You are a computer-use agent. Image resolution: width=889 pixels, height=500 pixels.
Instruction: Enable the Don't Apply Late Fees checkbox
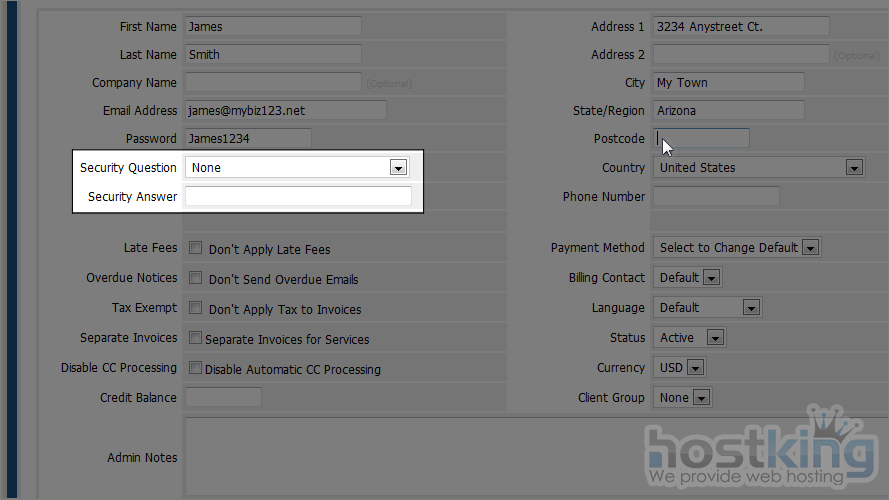point(196,248)
